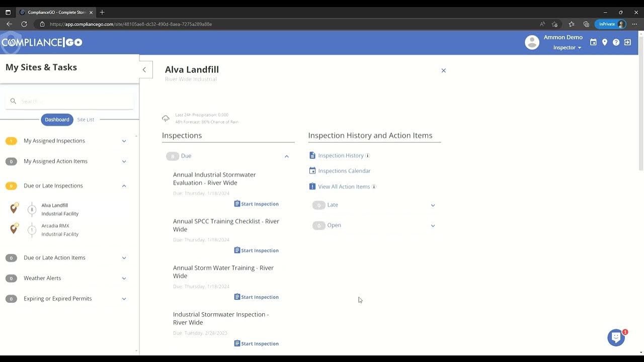Click the browser back arrow

(9, 24)
